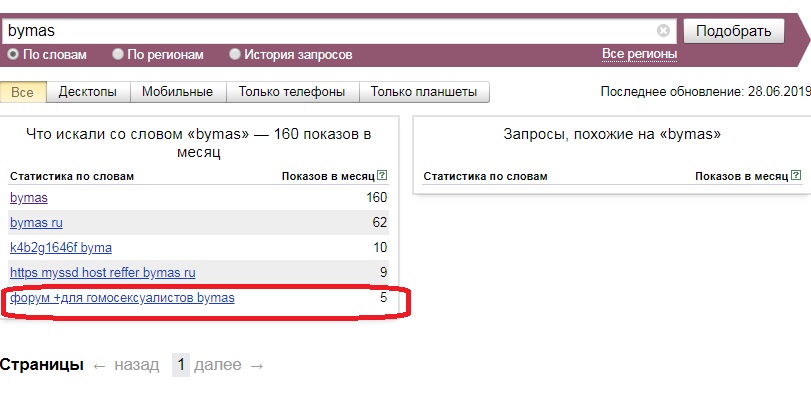
Task: Switch to the Все devices tab
Action: [x=23, y=92]
